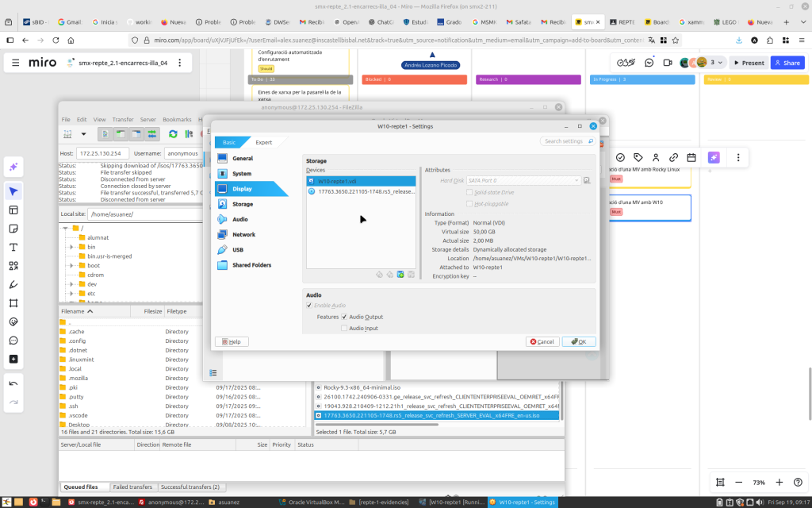Enable the Audio Input checkbox
This screenshot has height=508, width=812.
point(344,328)
